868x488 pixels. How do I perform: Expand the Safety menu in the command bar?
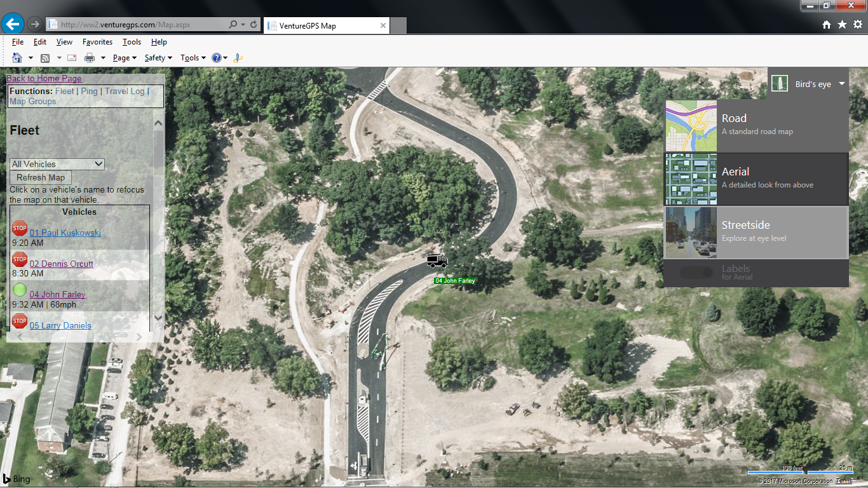coord(158,58)
